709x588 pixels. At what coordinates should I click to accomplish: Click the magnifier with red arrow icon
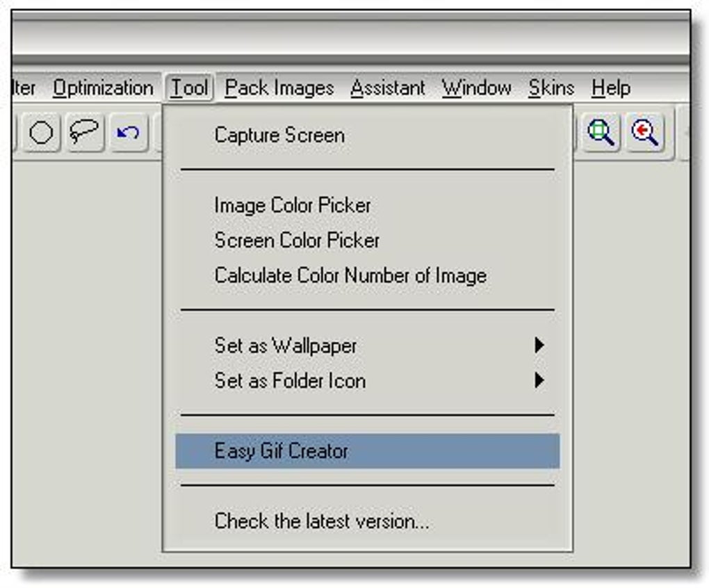coord(644,132)
